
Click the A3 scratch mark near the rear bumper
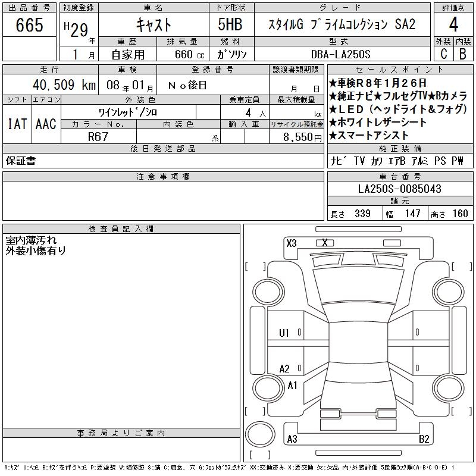pyautogui.click(x=292, y=439)
